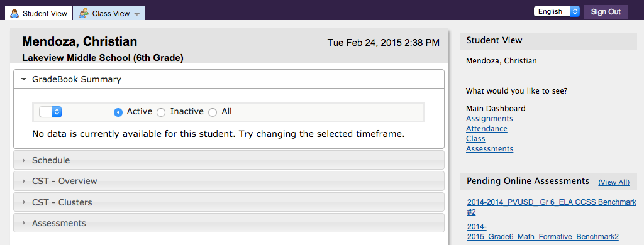Screen dimensions: 644x245
Task: Select the All radio button
Action: [x=213, y=112]
